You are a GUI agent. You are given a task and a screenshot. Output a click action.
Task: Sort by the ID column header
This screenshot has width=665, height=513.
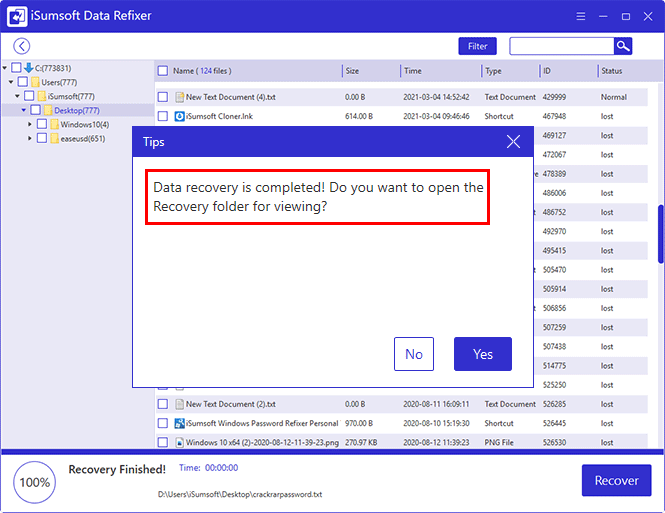point(547,71)
